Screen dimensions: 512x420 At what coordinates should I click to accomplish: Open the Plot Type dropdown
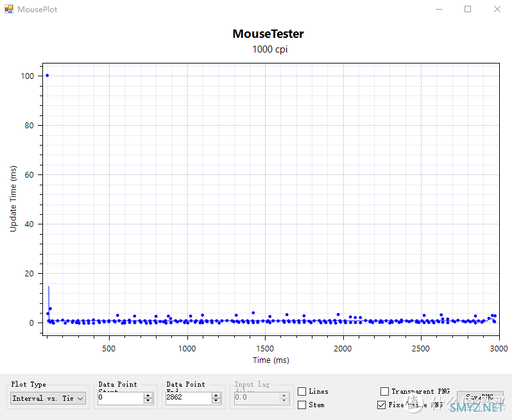pyautogui.click(x=48, y=398)
